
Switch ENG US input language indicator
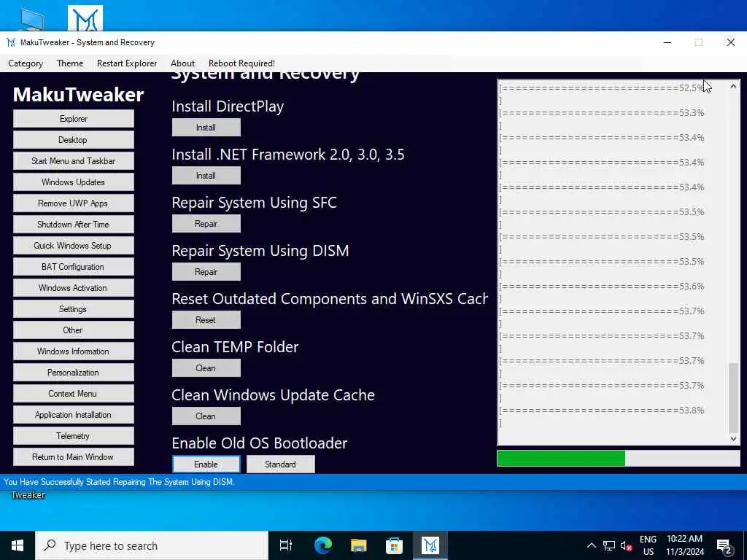tap(648, 545)
